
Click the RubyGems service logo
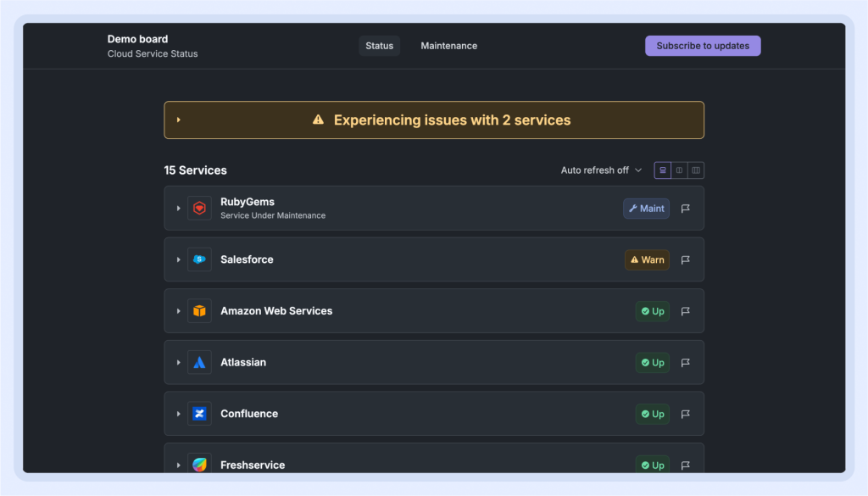199,209
